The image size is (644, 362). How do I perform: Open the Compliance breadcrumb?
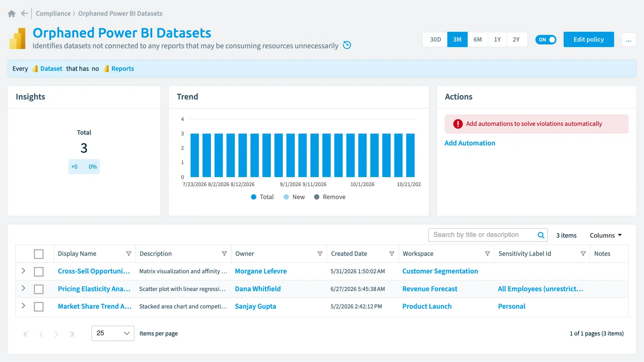pyautogui.click(x=53, y=13)
